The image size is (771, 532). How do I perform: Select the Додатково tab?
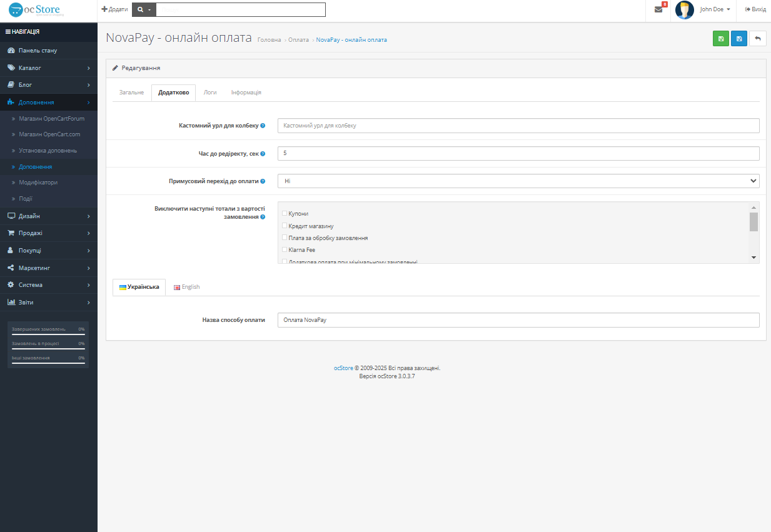pyautogui.click(x=173, y=93)
